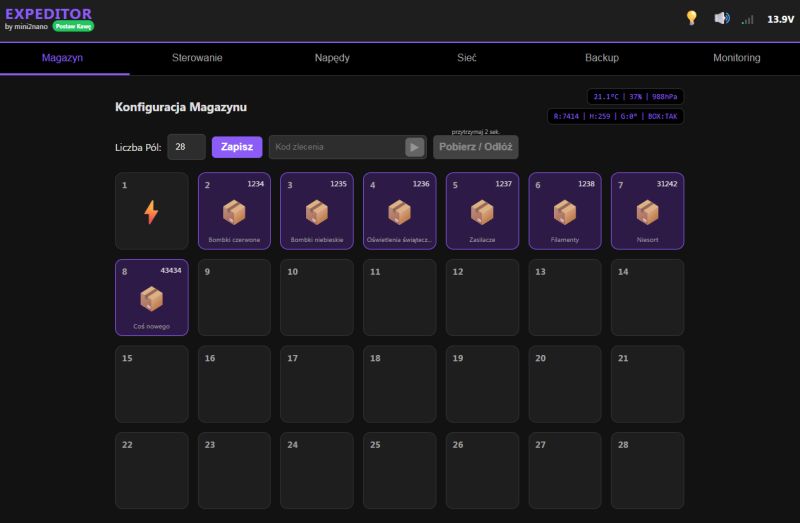Select empty storage slot 17
The height and width of the screenshot is (523, 800).
click(x=317, y=384)
